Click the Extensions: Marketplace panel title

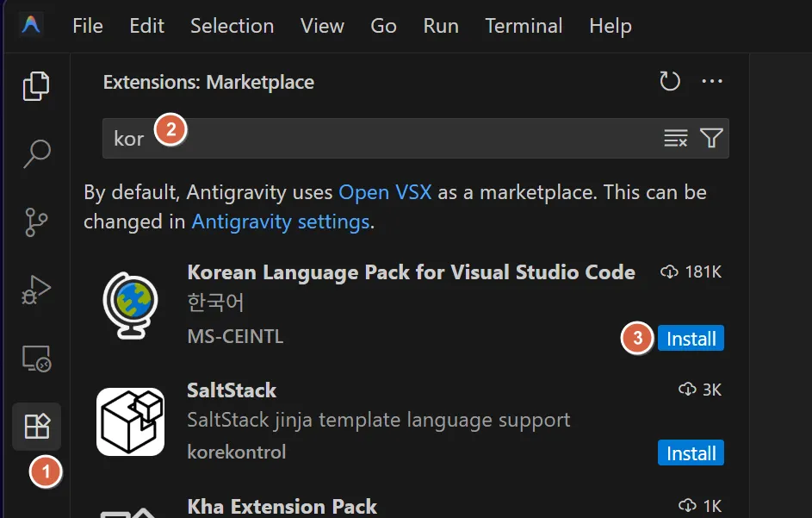[208, 82]
